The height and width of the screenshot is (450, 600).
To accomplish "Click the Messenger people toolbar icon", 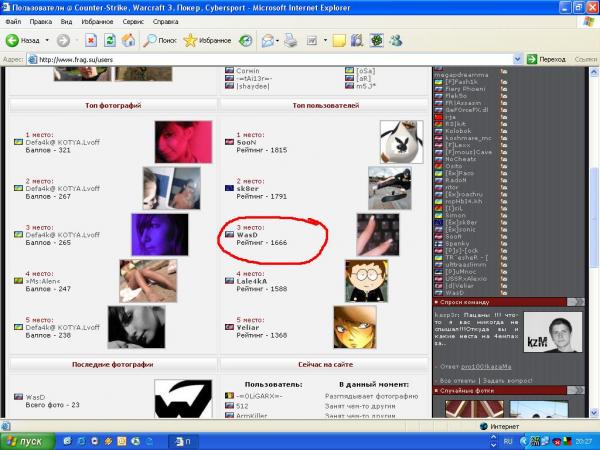I will (396, 40).
